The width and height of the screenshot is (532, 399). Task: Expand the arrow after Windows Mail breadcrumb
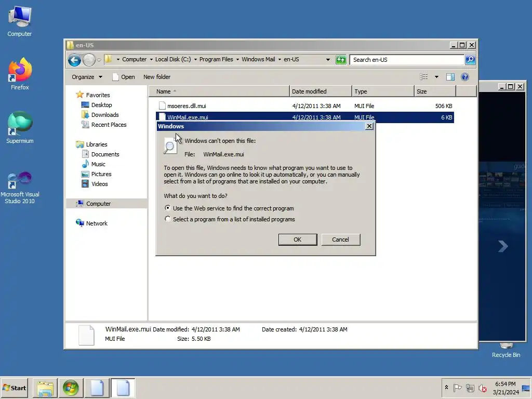click(280, 59)
